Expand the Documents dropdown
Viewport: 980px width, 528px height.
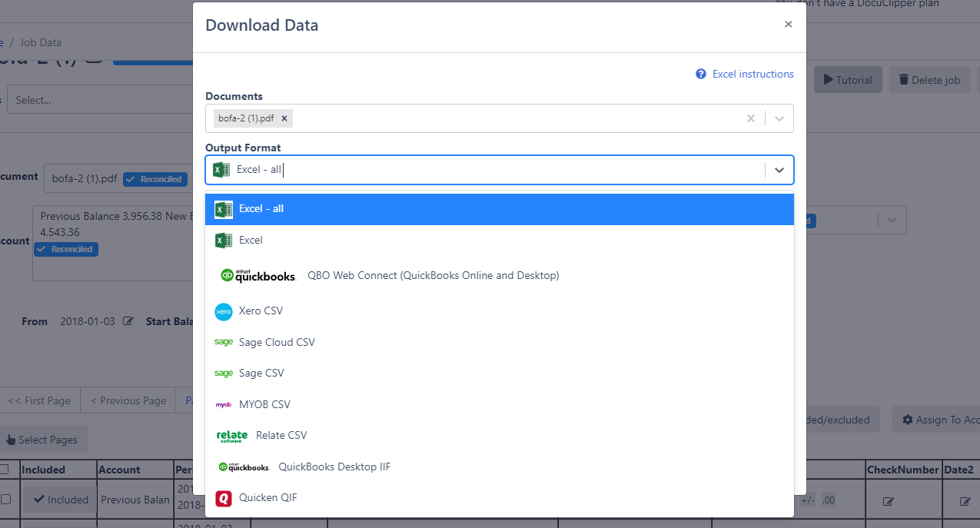click(x=779, y=118)
